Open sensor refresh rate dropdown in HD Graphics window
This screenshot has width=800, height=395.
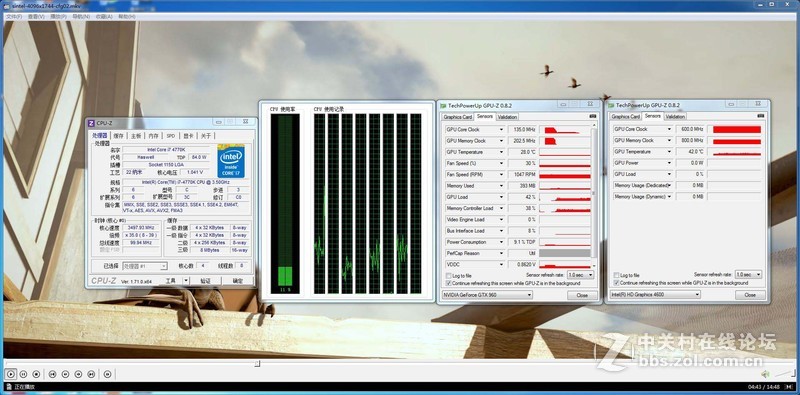[x=748, y=275]
